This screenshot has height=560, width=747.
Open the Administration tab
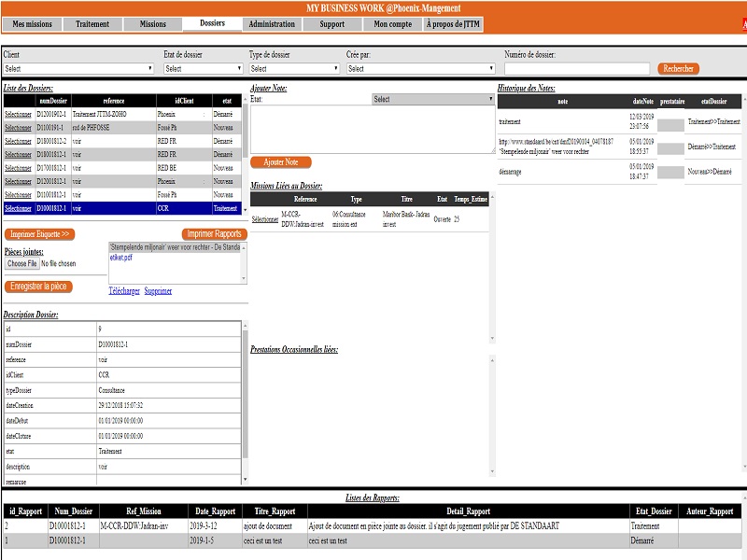[272, 24]
